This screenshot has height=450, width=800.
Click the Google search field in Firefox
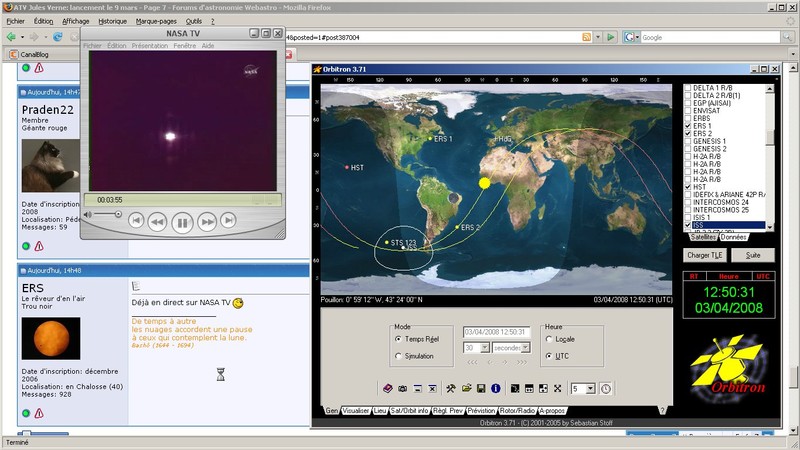click(x=710, y=37)
